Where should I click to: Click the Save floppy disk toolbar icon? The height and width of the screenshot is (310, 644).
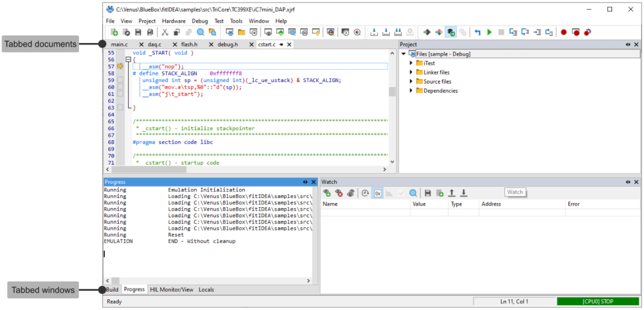coord(138,32)
